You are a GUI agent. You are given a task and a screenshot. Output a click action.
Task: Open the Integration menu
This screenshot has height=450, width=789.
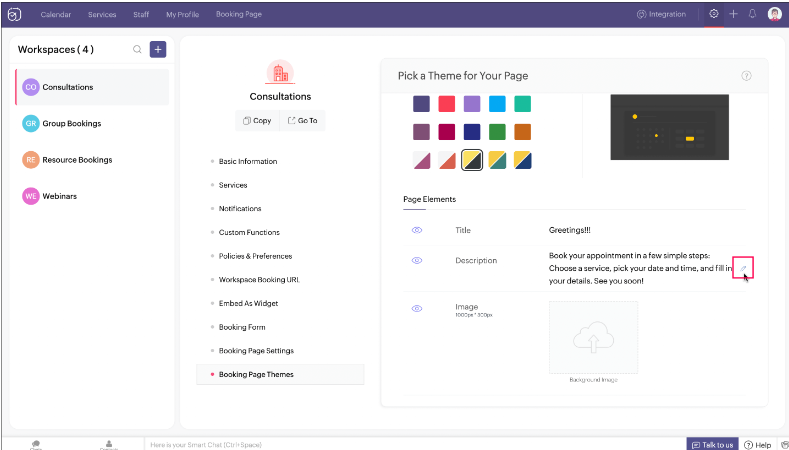pos(661,14)
